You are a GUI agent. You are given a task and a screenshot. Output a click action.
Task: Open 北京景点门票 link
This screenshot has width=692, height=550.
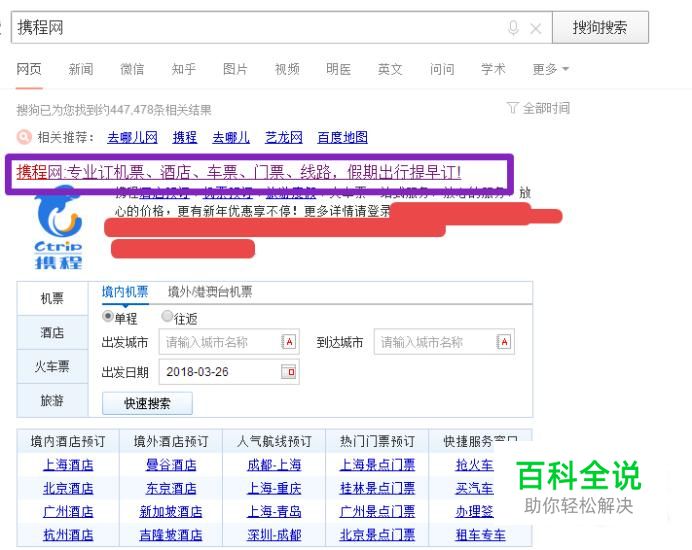[377, 535]
